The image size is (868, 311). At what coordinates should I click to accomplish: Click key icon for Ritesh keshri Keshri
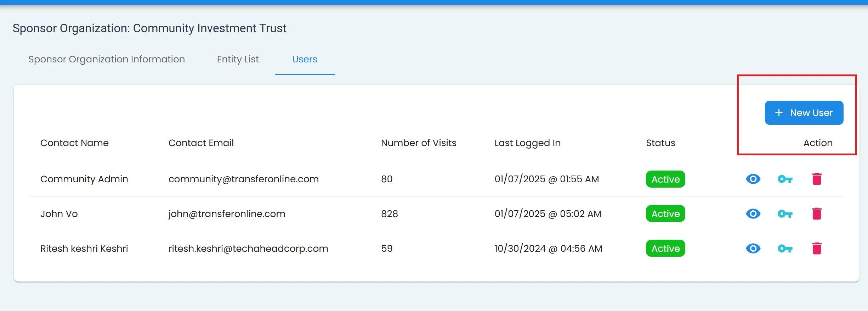(785, 249)
